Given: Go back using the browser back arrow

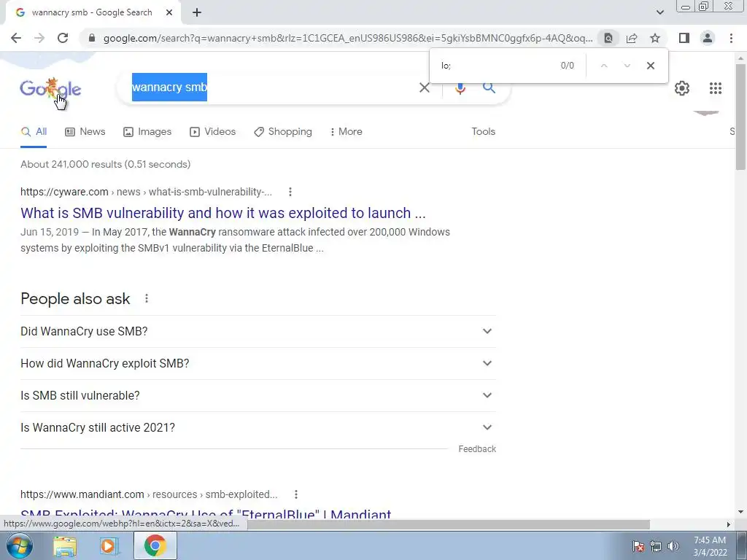Looking at the screenshot, I should pyautogui.click(x=16, y=38).
